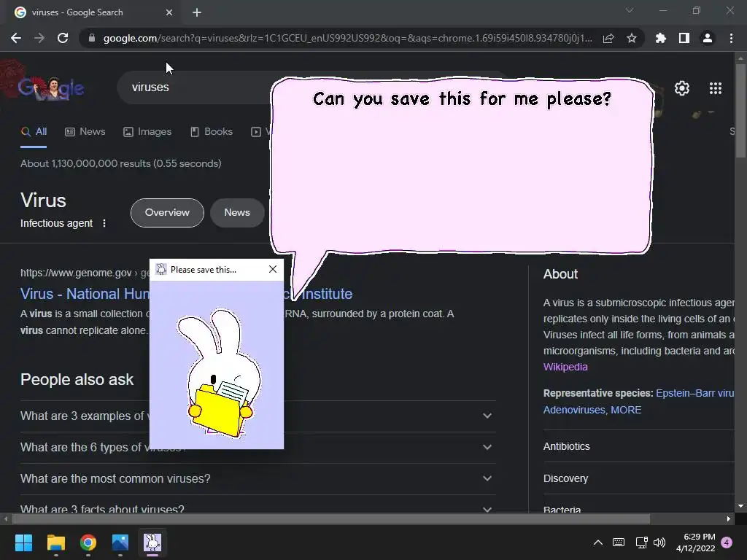Open Google search settings gear
The image size is (747, 560).
(x=682, y=88)
